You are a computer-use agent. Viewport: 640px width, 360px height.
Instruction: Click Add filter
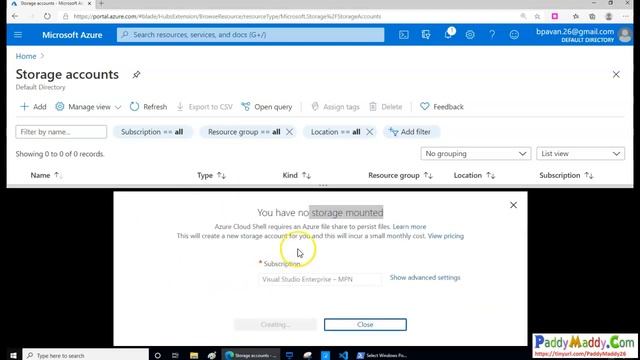pos(410,132)
